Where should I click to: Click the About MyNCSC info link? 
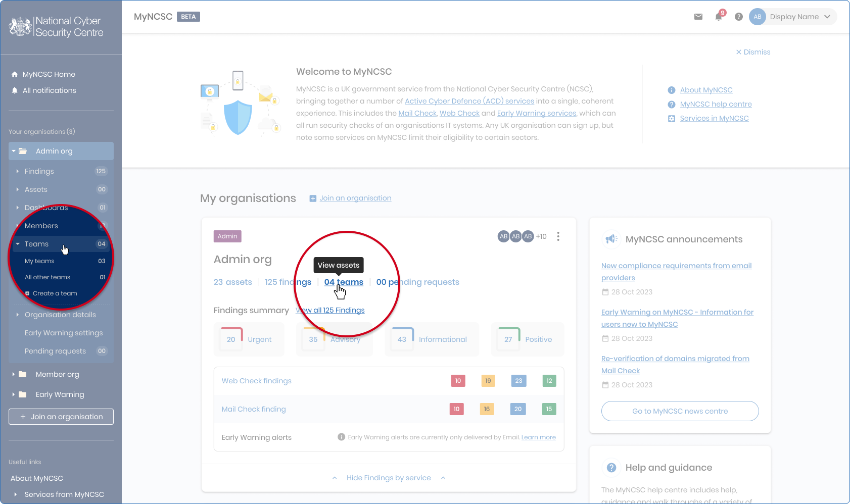point(706,90)
